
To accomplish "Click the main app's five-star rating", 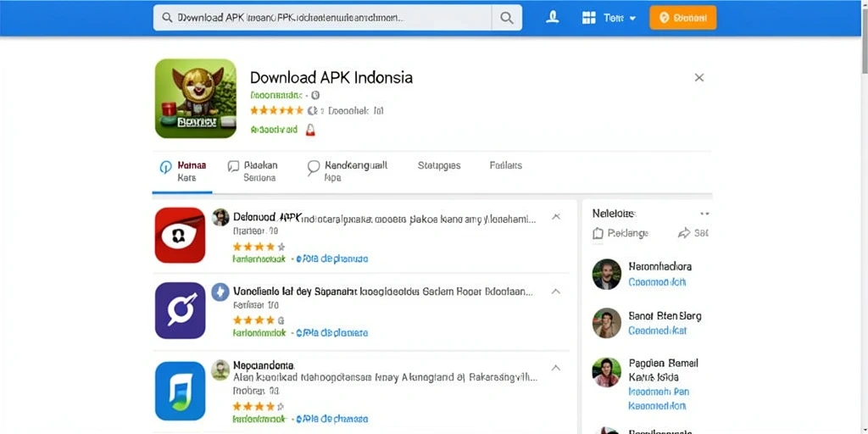I will 276,110.
